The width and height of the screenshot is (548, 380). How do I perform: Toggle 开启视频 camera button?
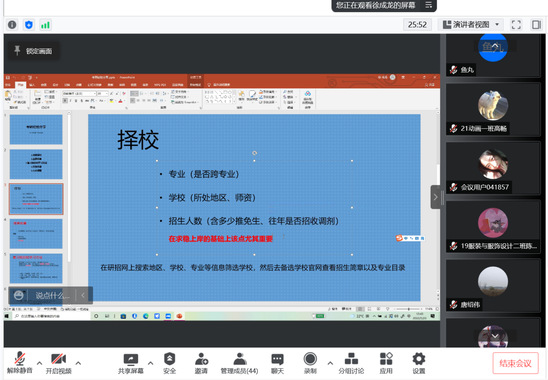point(59,363)
